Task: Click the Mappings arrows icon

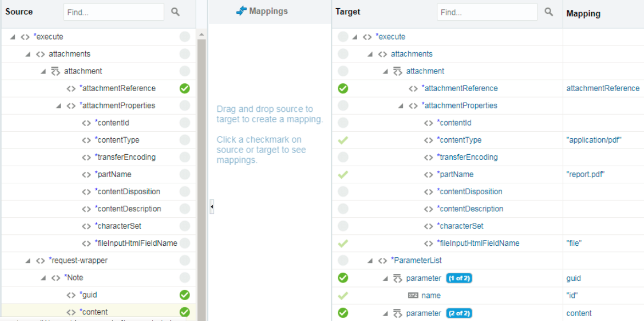Action: coord(242,12)
